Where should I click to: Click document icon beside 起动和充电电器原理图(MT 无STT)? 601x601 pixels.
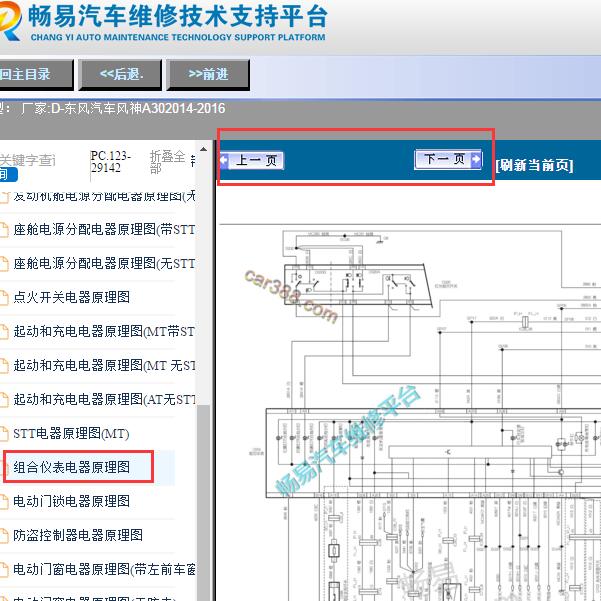pyautogui.click(x=4, y=366)
